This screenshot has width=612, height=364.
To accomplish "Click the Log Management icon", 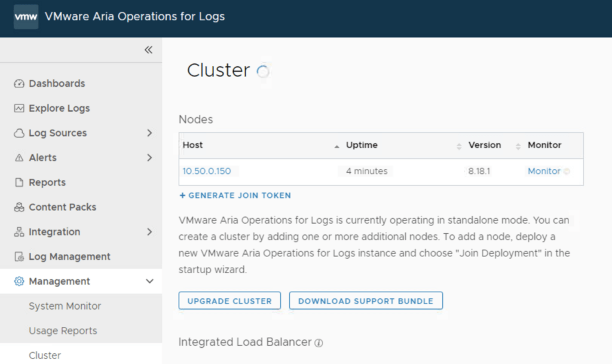I will (x=19, y=257).
